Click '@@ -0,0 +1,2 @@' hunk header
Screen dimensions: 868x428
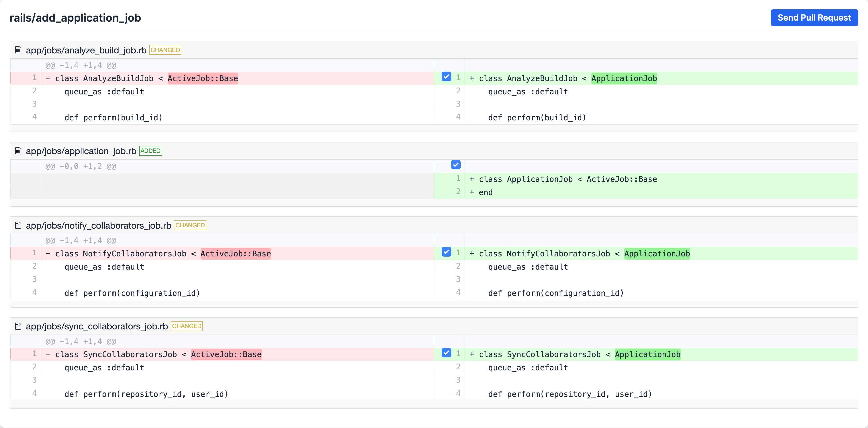coord(81,166)
